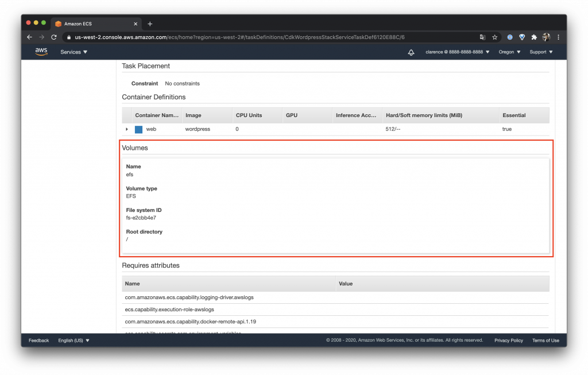Click the Essential column header
Screen dimensions: 588x375
pyautogui.click(x=524, y=115)
